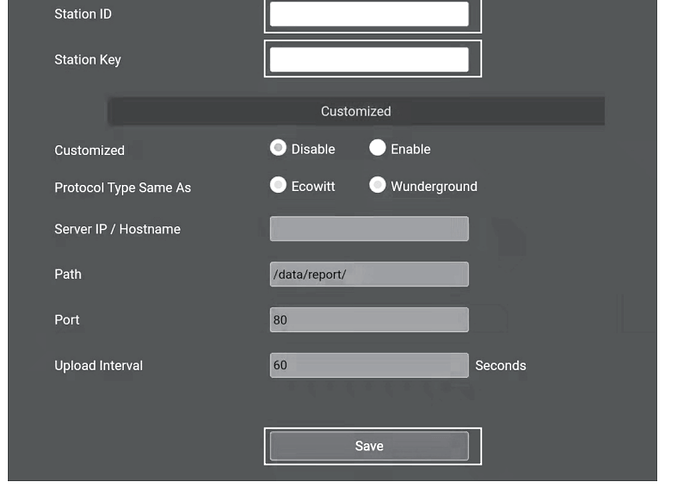Save the settings with the Save button
Image resolution: width=690 pixels, height=495 pixels.
[369, 446]
